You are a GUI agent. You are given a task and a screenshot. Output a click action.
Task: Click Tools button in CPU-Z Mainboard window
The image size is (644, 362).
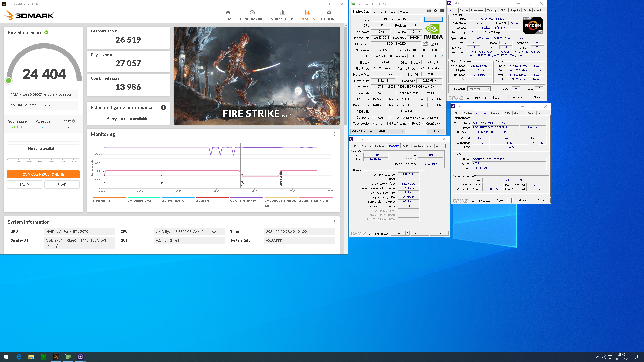point(500,200)
